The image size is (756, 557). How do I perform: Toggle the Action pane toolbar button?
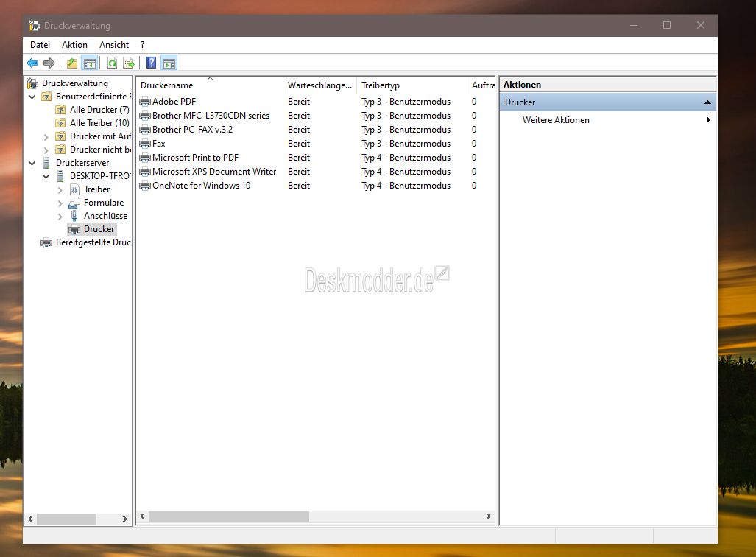[x=169, y=63]
